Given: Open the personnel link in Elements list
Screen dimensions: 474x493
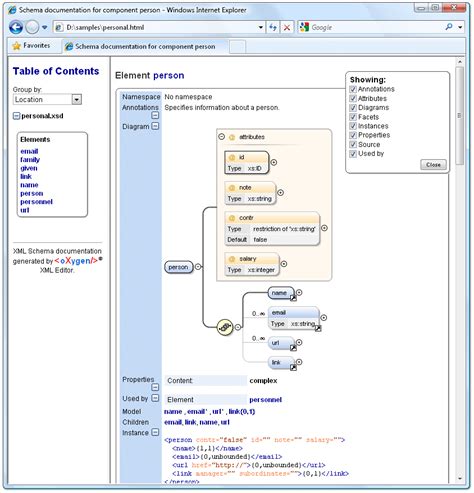Looking at the screenshot, I should (x=36, y=202).
